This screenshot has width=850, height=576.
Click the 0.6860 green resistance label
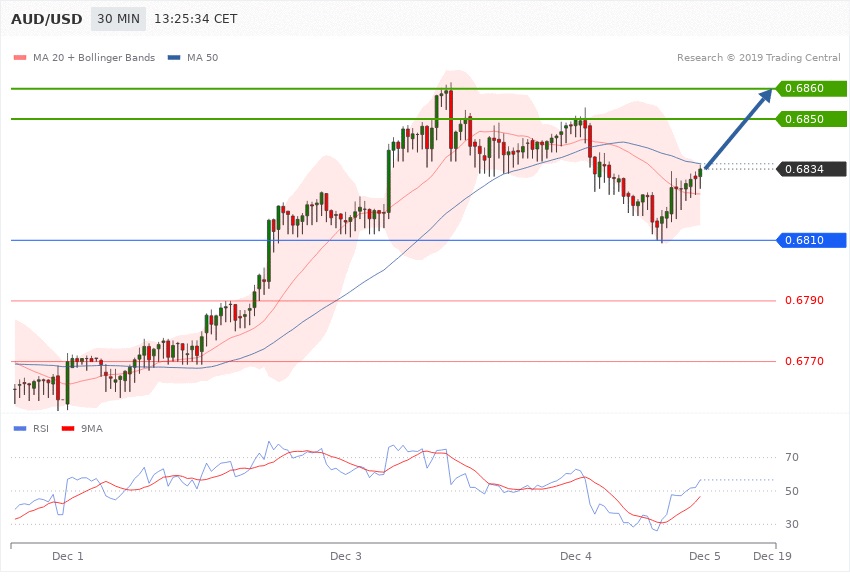click(810, 89)
